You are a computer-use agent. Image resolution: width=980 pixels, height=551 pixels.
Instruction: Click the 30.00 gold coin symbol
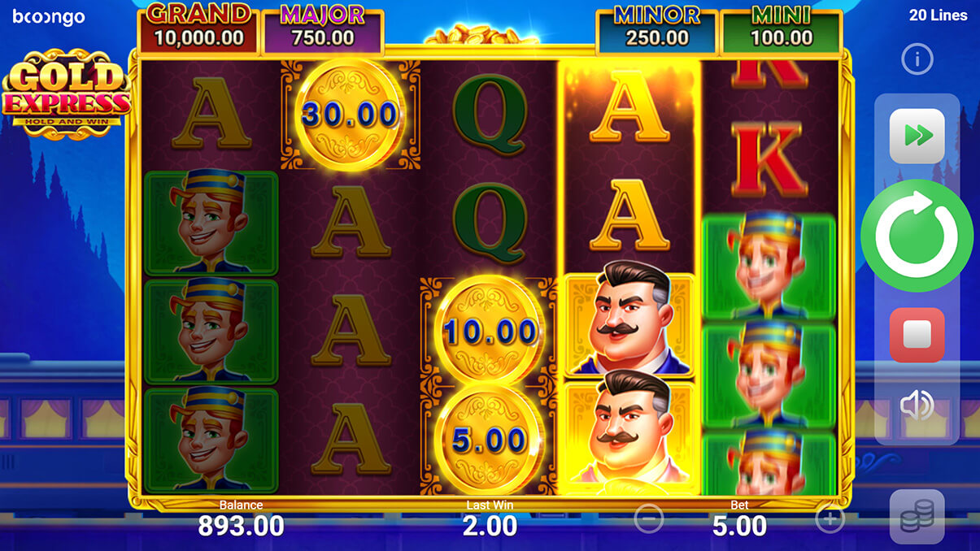(349, 114)
